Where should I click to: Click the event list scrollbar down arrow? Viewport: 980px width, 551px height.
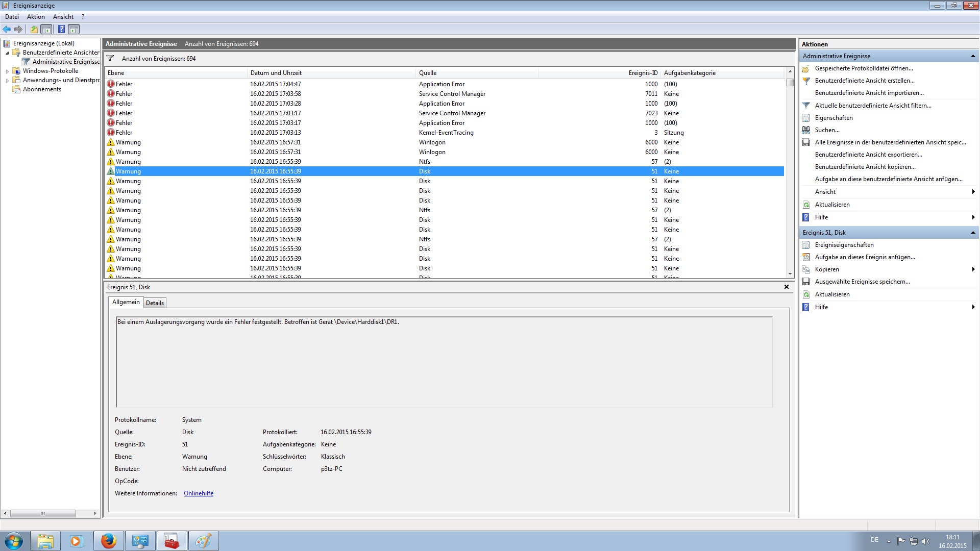790,274
